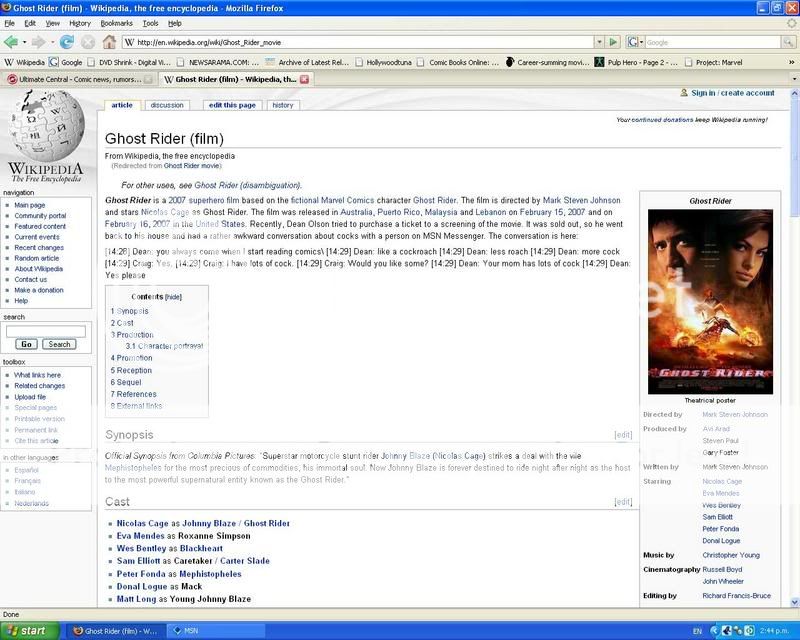Click the Google search box in the toolbar
This screenshot has height=640, width=800.
[x=713, y=42]
